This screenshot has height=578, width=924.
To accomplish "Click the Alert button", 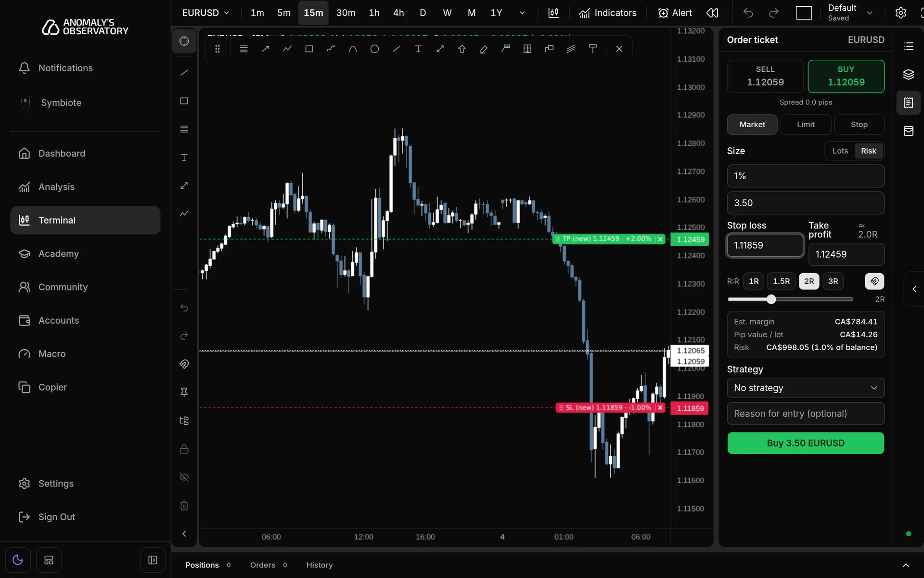I will click(x=674, y=13).
